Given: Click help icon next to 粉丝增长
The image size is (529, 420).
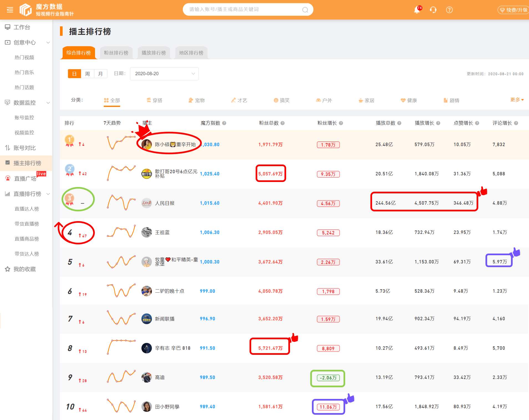Looking at the screenshot, I should coord(341,123).
